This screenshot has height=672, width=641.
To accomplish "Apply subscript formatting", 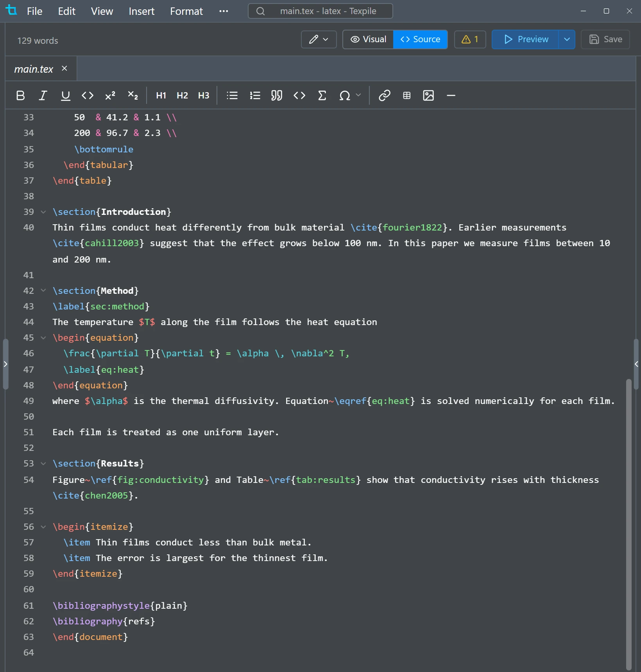I will pyautogui.click(x=133, y=95).
